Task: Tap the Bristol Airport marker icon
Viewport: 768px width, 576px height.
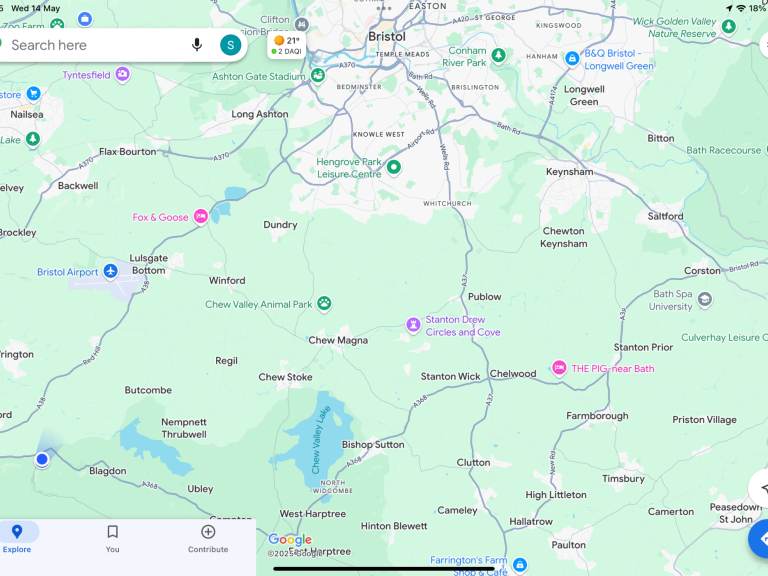Action: pos(110,271)
